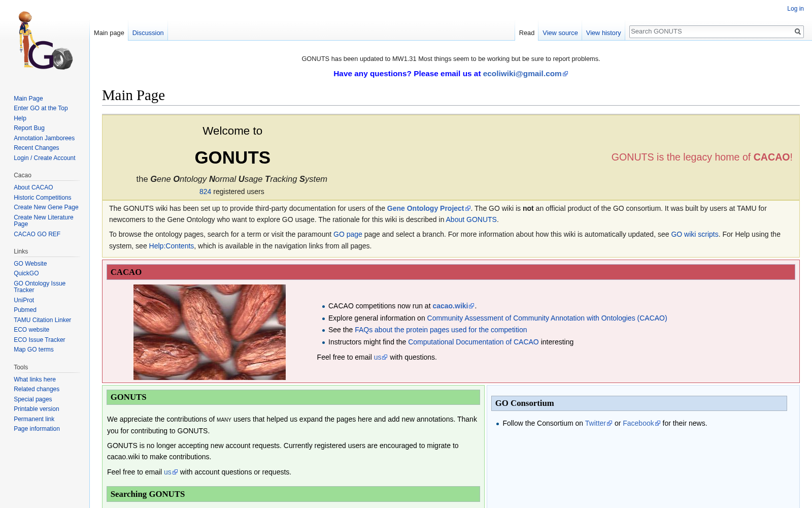The height and width of the screenshot is (508, 812).
Task: Open GO Ontology Issue Tracker link
Action: click(x=40, y=287)
